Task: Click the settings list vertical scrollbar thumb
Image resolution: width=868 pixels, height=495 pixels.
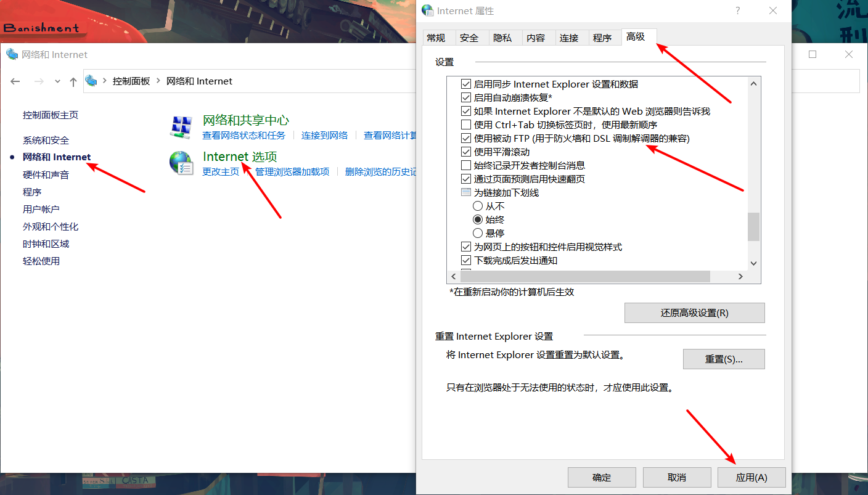Action: click(753, 226)
